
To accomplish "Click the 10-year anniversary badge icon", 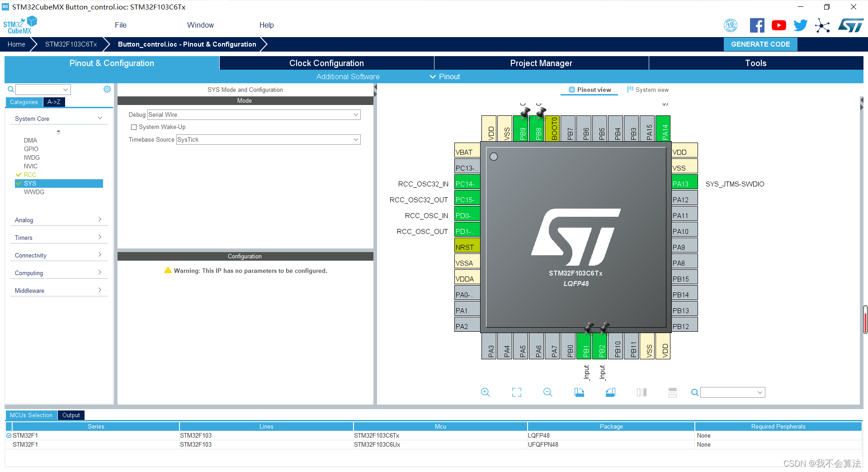I will (731, 25).
